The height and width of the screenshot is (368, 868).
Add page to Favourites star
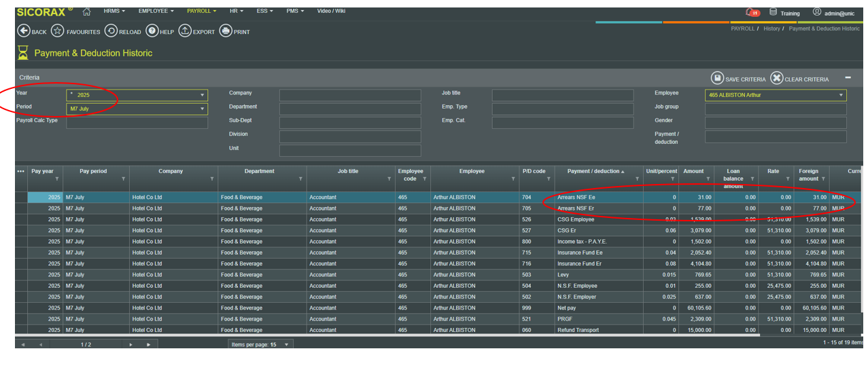point(57,31)
